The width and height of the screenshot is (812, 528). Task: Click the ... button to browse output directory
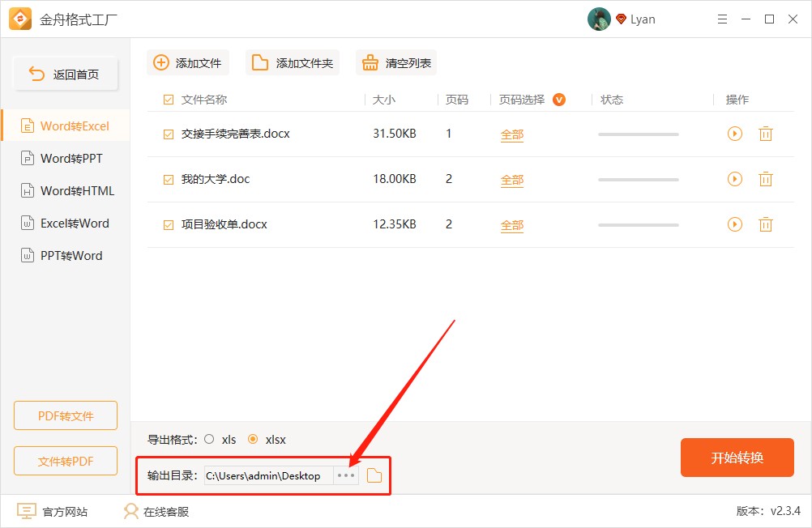(345, 475)
